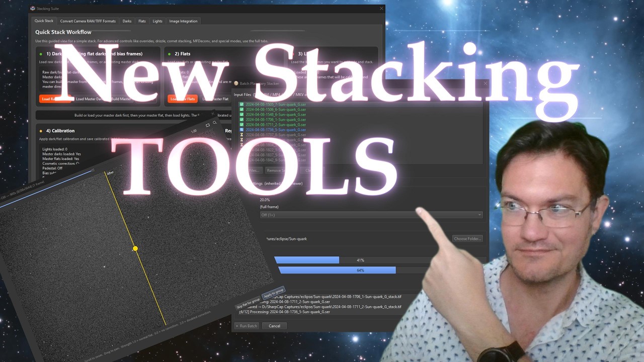Click the '[6/12] Processing' log line

pos(284,312)
